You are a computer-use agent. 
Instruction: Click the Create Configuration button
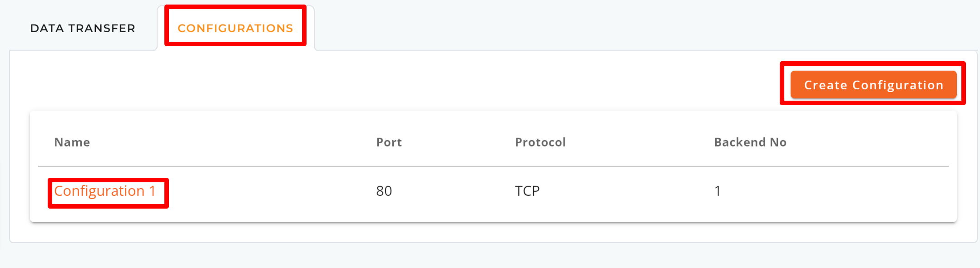tap(873, 85)
